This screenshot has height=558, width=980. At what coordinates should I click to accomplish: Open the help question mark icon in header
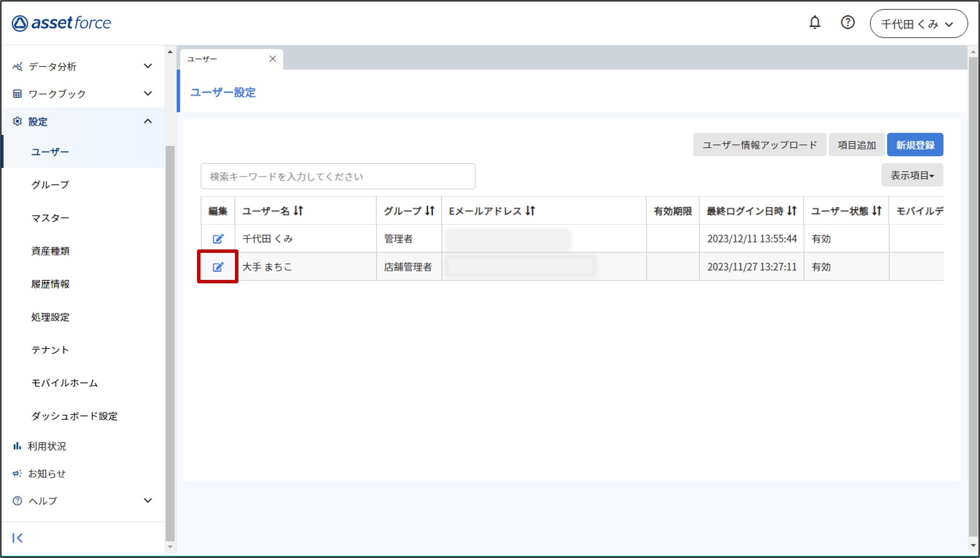(848, 23)
